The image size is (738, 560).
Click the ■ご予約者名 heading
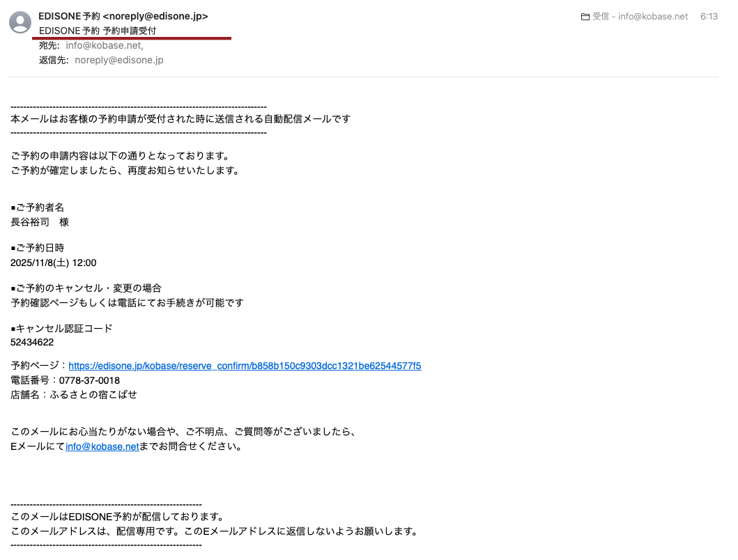[42, 208]
